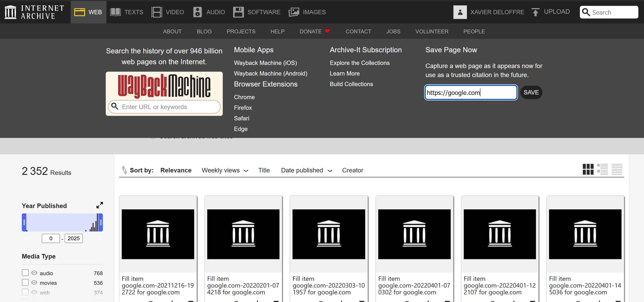Image resolution: width=644 pixels, height=302 pixels.
Task: Open the Wayback Machine (iOS) link
Action: 265,63
